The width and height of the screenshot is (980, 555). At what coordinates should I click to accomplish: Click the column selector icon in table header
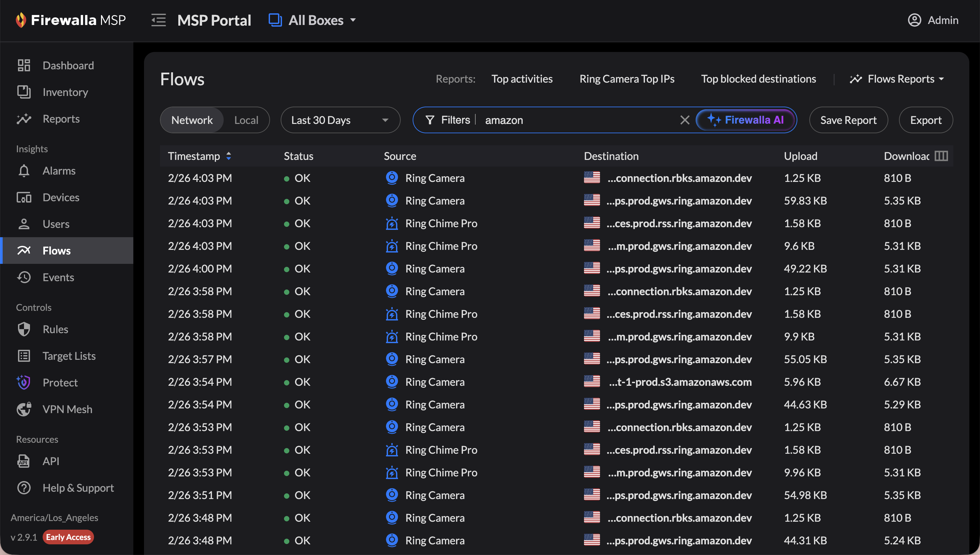pyautogui.click(x=941, y=156)
